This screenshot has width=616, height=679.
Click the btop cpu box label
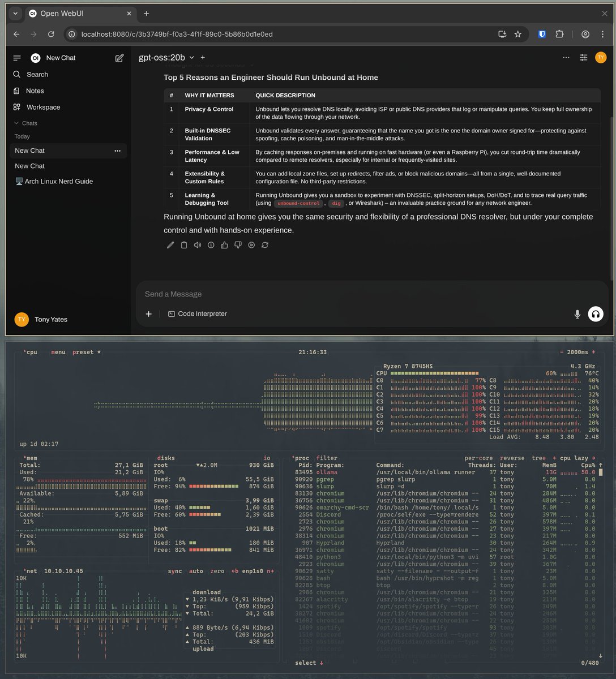point(30,352)
